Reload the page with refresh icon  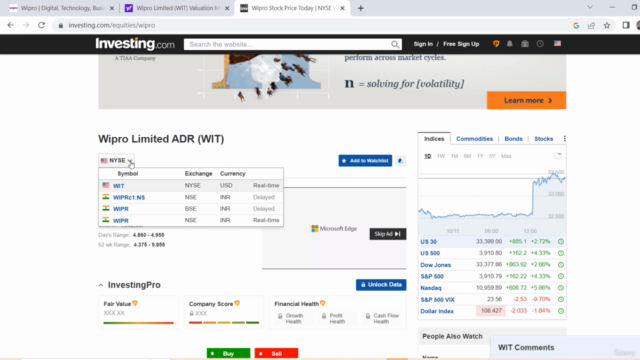click(x=42, y=25)
